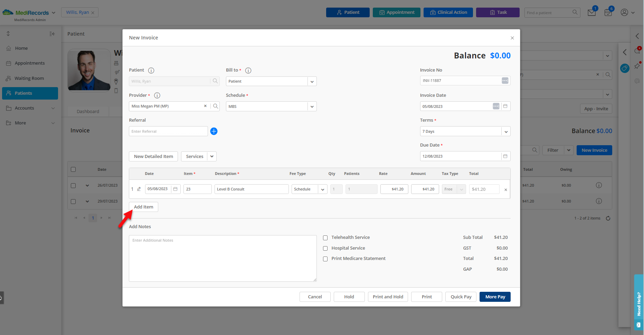Open the Need Help side tab
Screen dimensions: 644x335
(639, 303)
